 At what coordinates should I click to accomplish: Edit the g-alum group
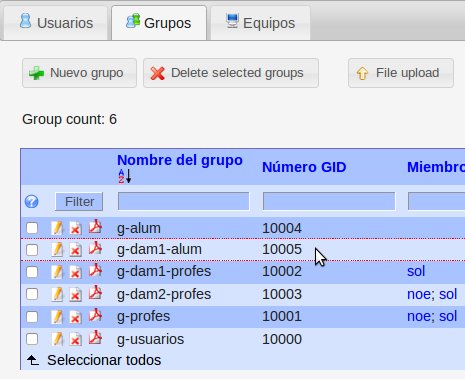(57, 228)
